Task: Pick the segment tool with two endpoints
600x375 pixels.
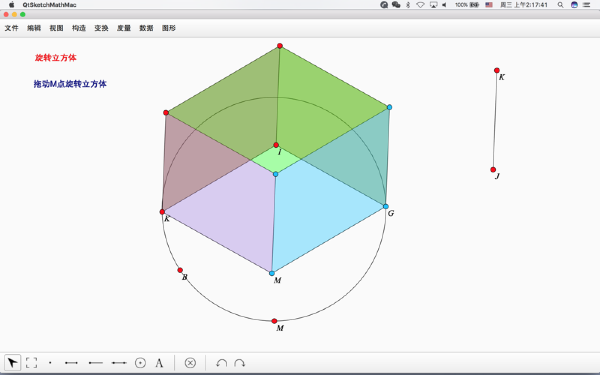Action: coord(72,362)
